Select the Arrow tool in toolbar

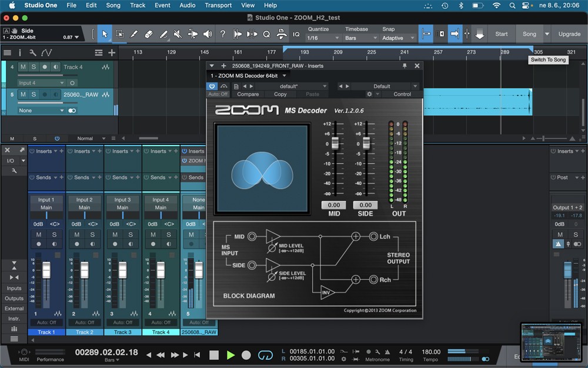click(x=105, y=34)
